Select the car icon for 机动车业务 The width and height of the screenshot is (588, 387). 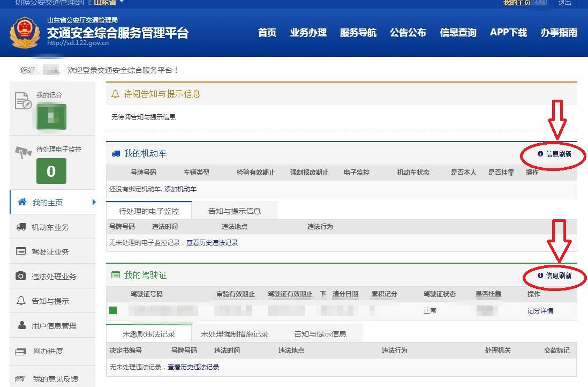[22, 227]
